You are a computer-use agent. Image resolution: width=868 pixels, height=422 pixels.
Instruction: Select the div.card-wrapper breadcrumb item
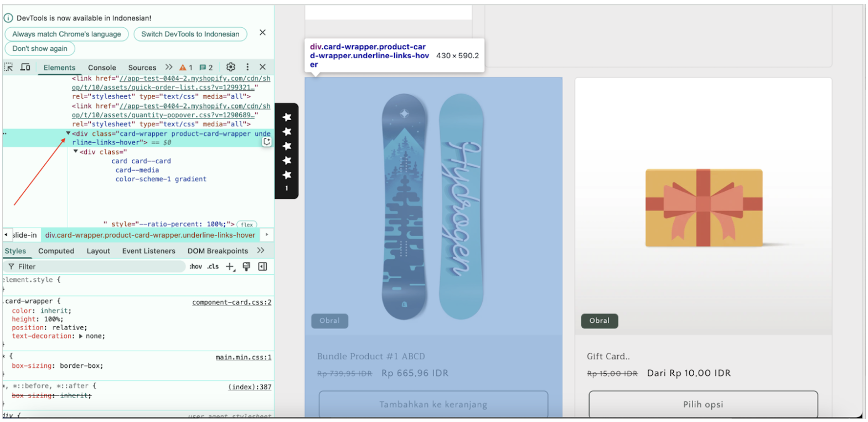coord(150,235)
